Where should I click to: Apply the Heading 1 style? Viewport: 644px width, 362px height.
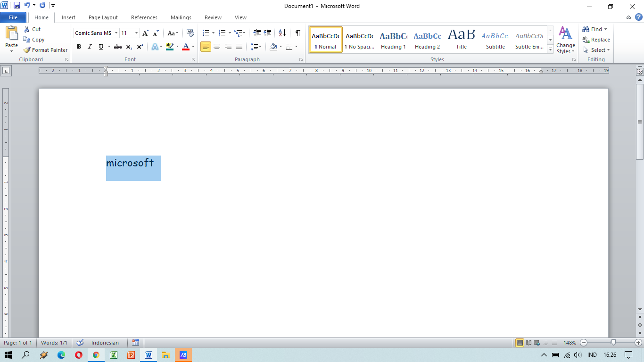click(393, 40)
